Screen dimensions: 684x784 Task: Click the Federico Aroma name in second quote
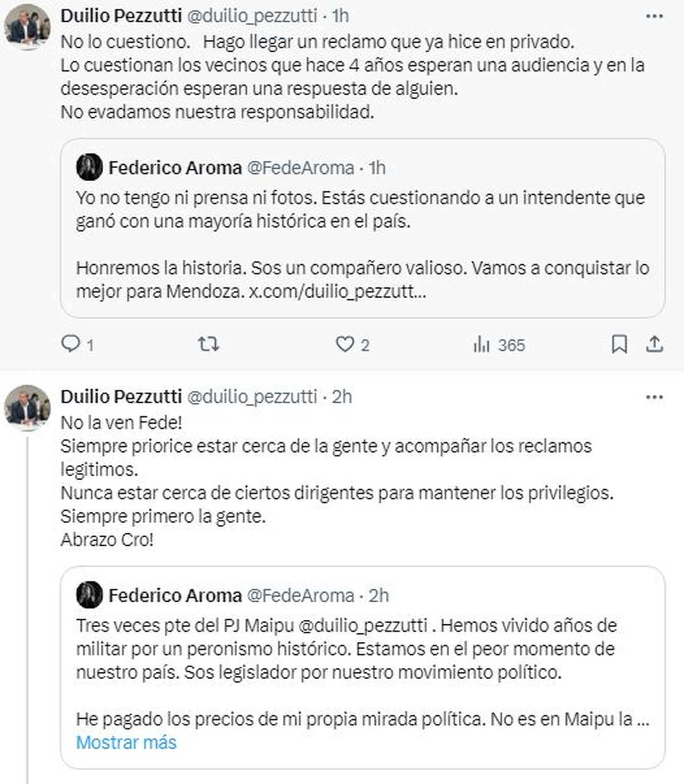[x=175, y=595]
